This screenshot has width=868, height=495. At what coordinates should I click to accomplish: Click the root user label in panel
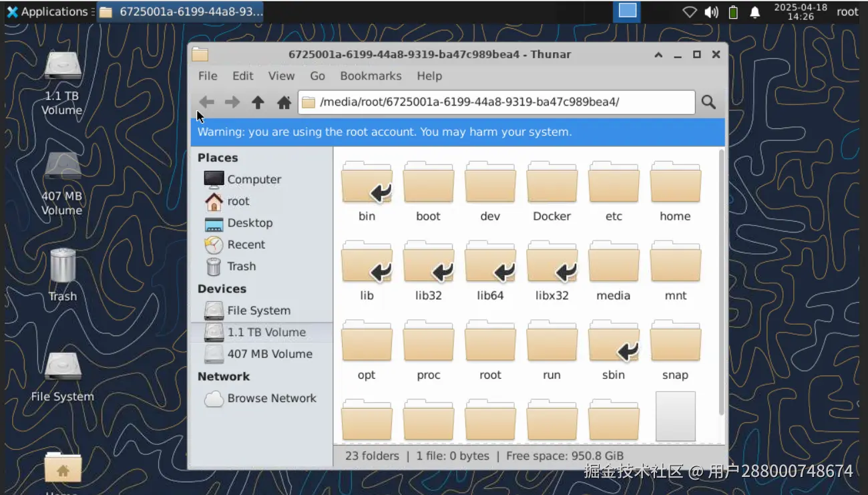(847, 11)
